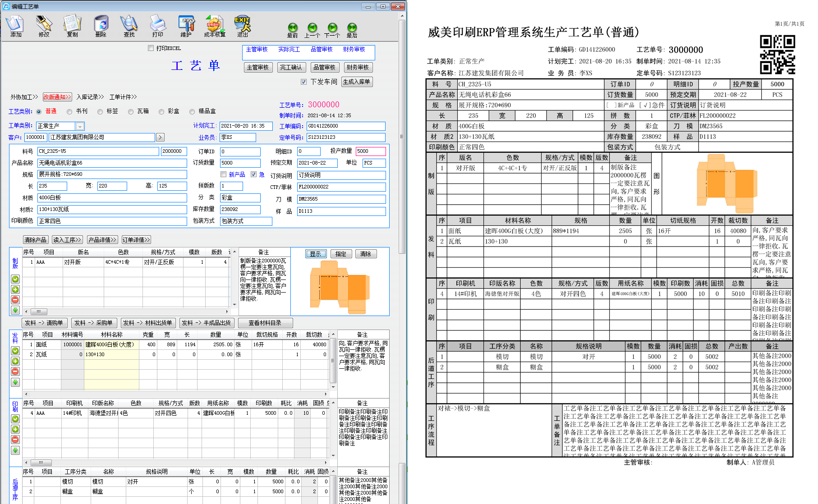Expand 读入工序>> button
The image size is (818, 504).
[x=67, y=240]
